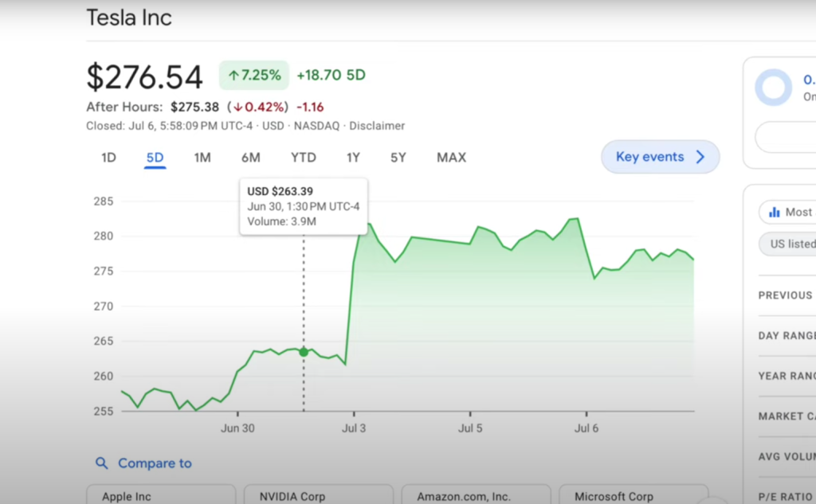Select the 1Y time range
Screen dimensions: 816x504
click(x=352, y=157)
